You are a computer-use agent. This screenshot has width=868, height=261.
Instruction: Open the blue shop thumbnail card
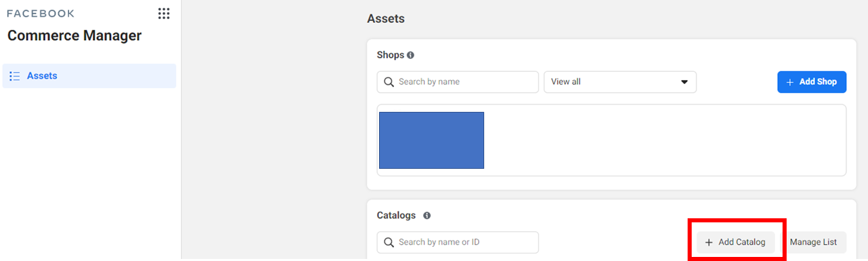(431, 140)
